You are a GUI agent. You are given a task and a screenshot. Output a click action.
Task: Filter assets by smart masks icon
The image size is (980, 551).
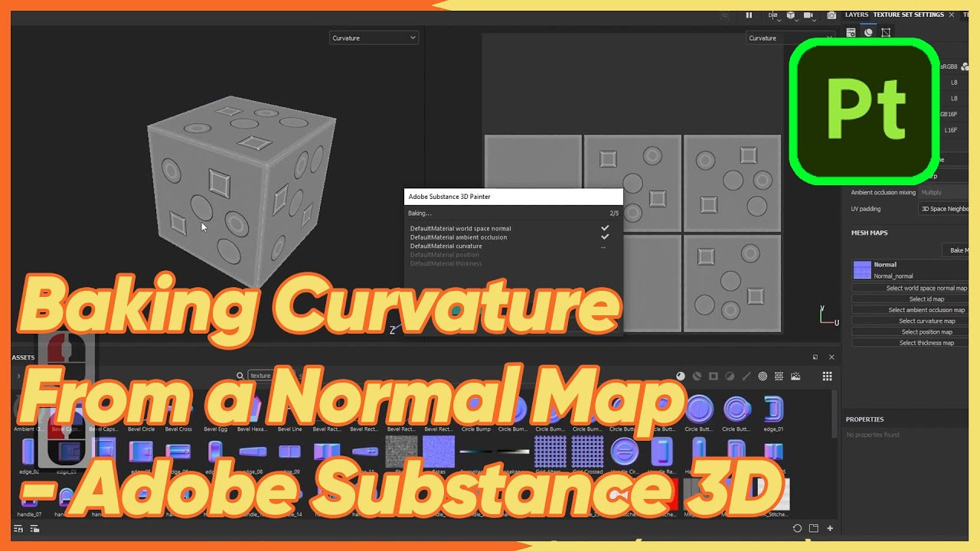tap(713, 376)
